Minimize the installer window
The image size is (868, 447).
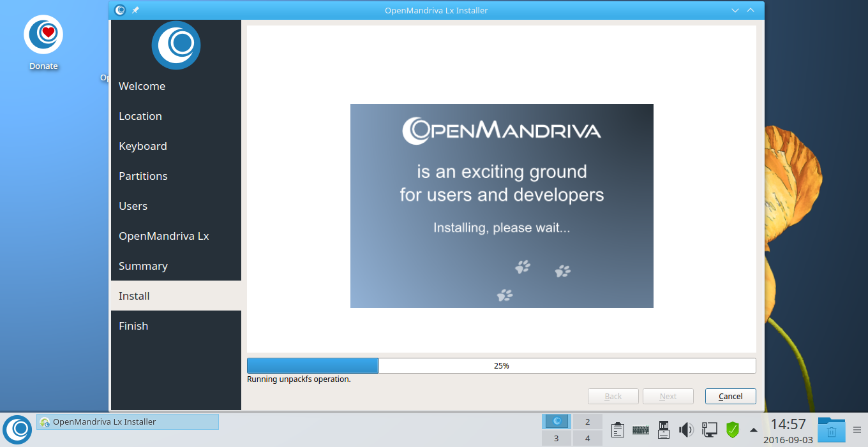735,10
